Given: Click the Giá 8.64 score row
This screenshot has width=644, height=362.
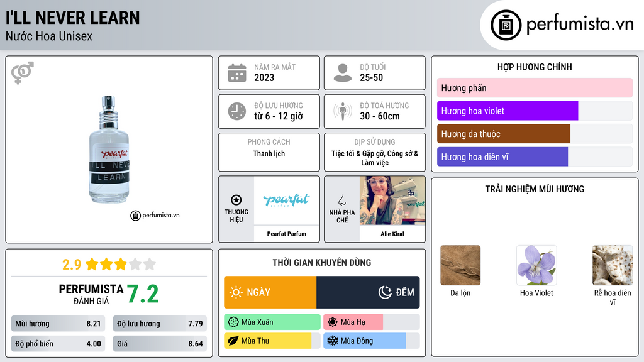Looking at the screenshot, I should click(160, 344).
